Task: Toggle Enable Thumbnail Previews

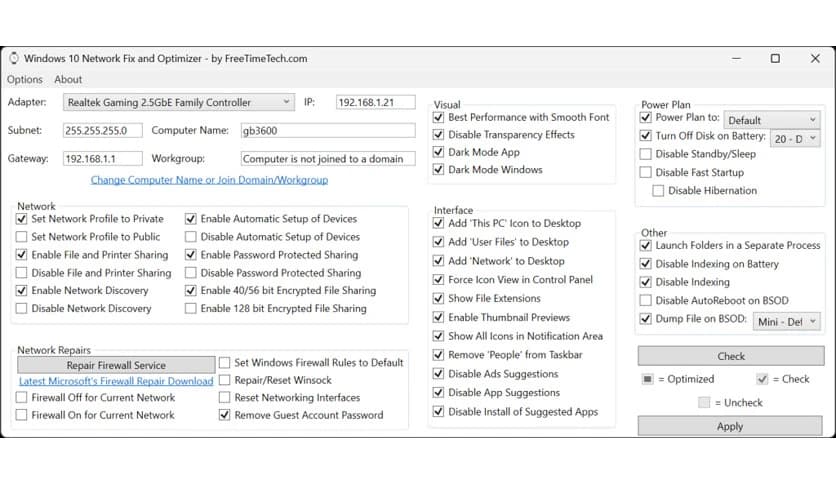Action: [439, 318]
